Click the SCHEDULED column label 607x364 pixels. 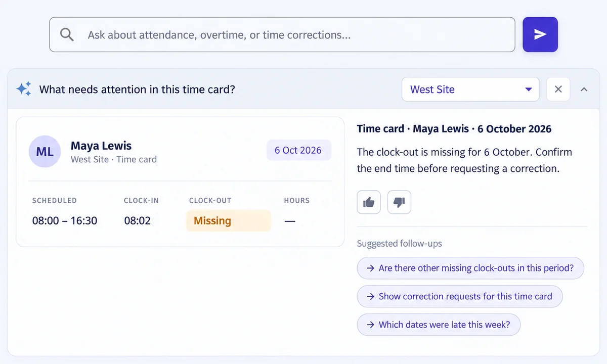tap(55, 200)
